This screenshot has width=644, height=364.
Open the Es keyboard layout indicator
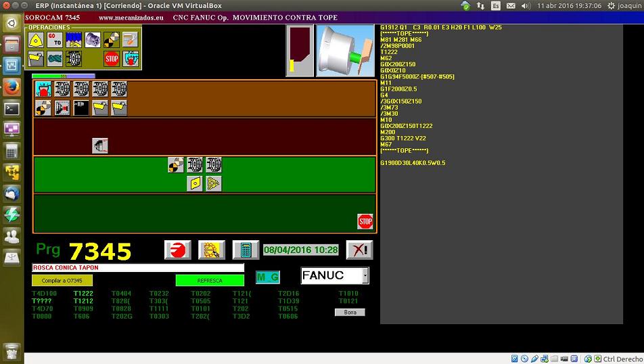point(496,6)
